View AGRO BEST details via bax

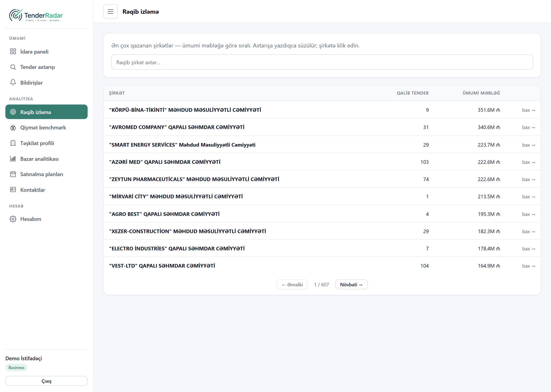point(529,214)
